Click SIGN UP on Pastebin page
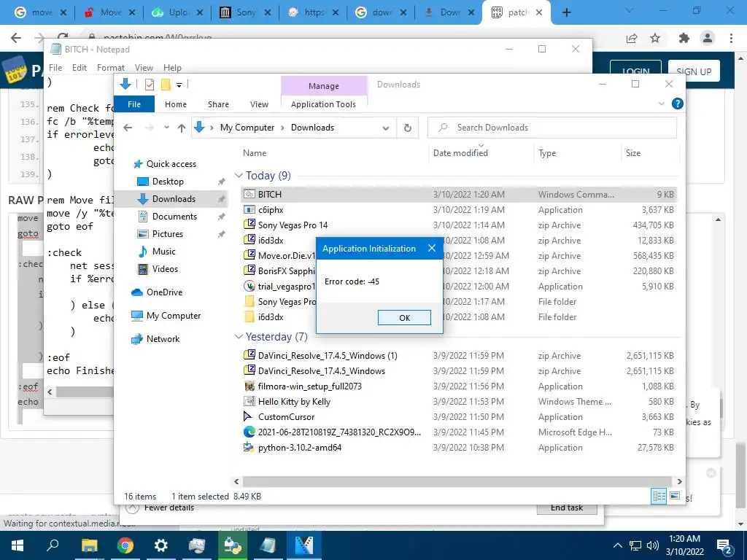The width and height of the screenshot is (747, 560). [694, 71]
